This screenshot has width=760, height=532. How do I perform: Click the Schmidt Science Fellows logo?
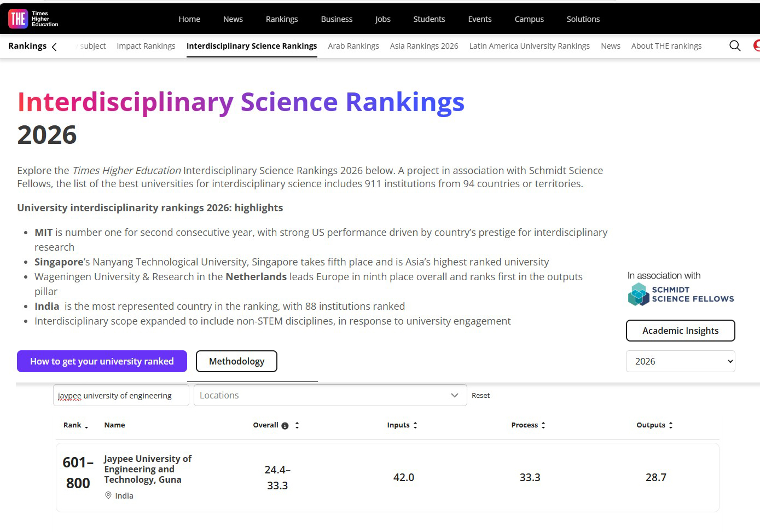pos(681,294)
